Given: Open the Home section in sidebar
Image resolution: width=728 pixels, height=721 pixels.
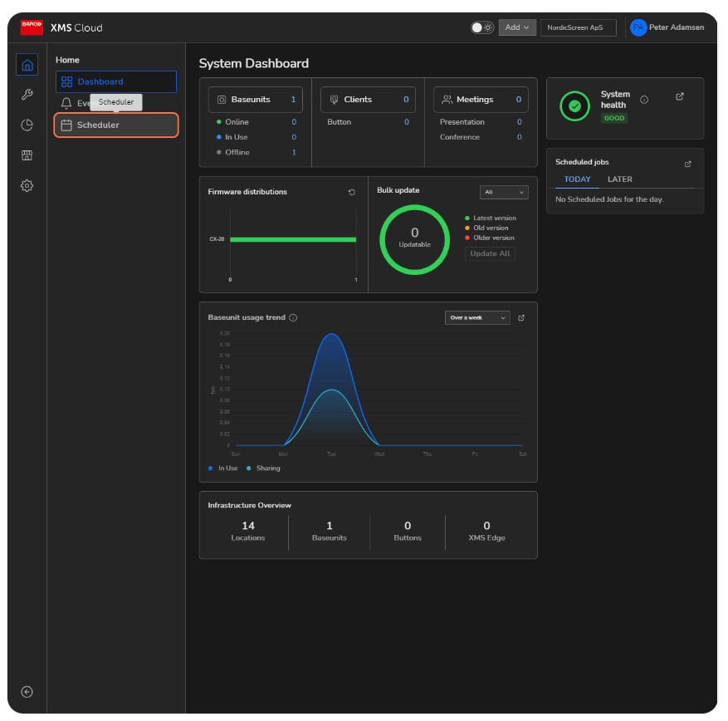Looking at the screenshot, I should click(27, 65).
